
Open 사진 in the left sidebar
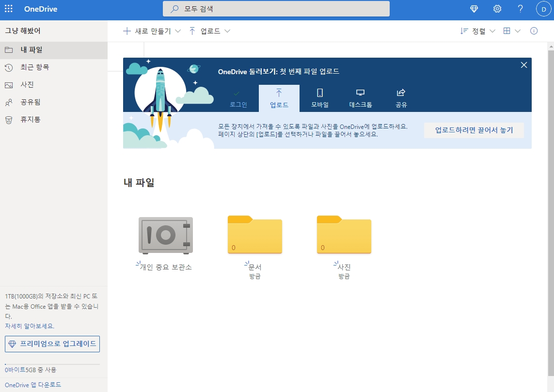(x=54, y=85)
